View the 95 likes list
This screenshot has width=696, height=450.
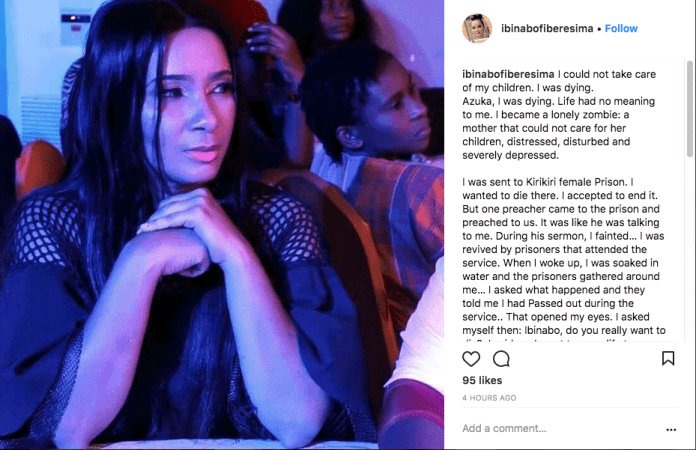click(482, 380)
